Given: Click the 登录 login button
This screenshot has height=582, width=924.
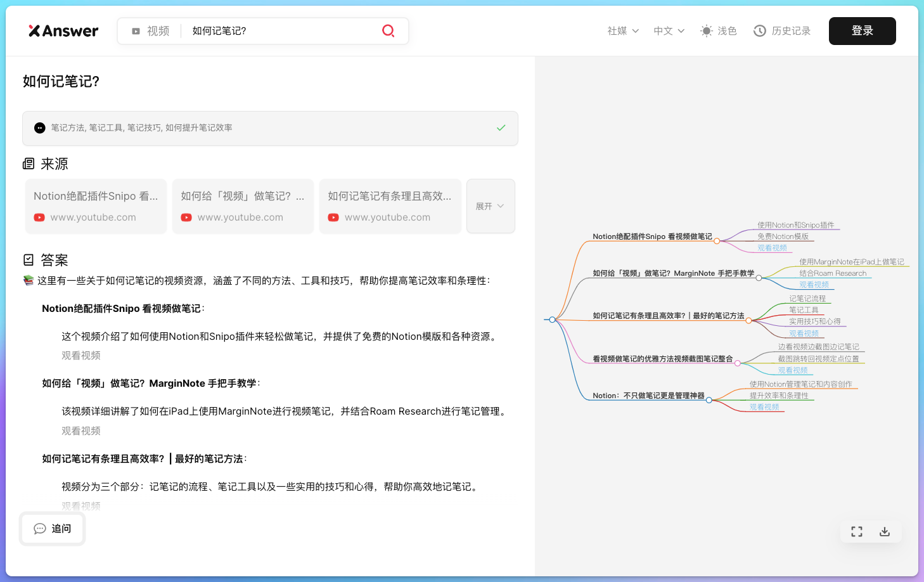Looking at the screenshot, I should (x=862, y=31).
